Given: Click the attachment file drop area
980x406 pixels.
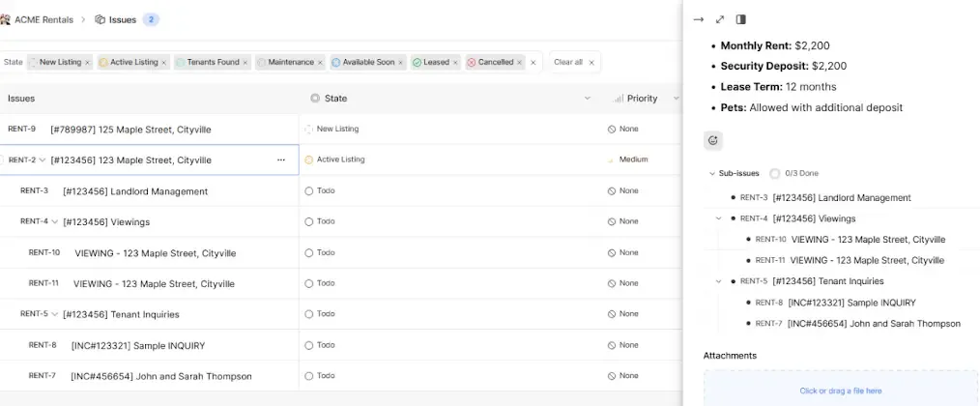Looking at the screenshot, I should (840, 391).
